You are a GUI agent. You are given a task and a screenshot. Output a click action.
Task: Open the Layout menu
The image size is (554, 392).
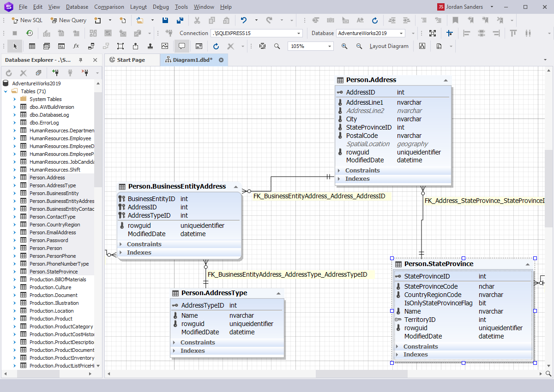point(138,7)
